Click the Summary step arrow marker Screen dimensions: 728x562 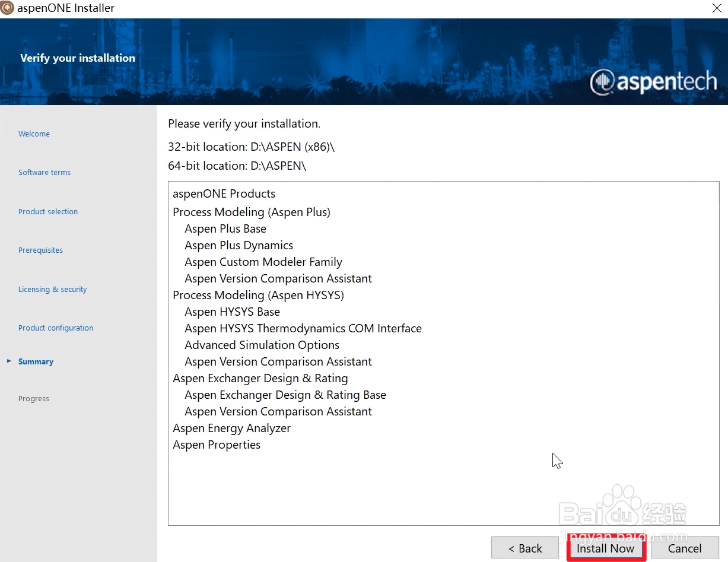(9, 361)
